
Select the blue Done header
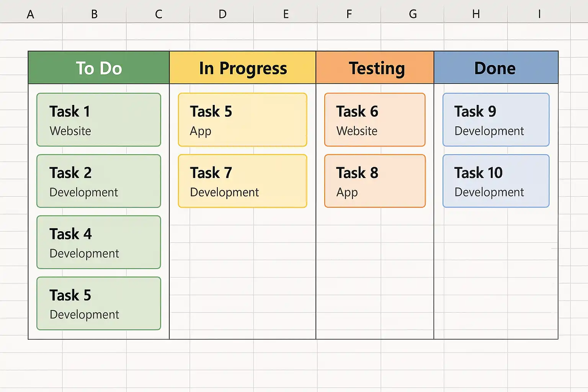(x=496, y=68)
